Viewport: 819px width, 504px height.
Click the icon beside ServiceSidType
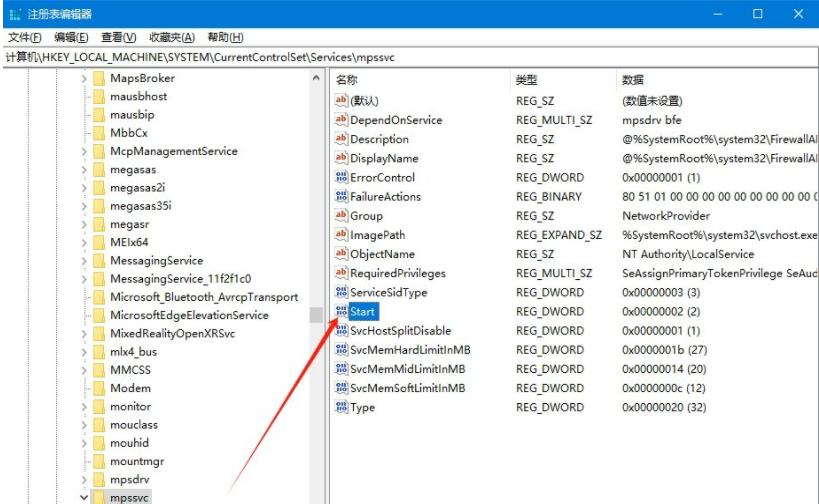[341, 292]
